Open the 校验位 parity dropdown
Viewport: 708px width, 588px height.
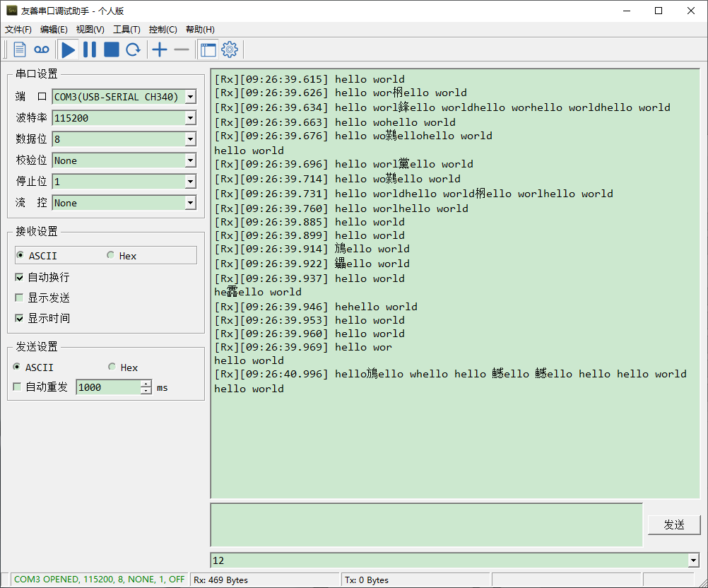pos(191,160)
